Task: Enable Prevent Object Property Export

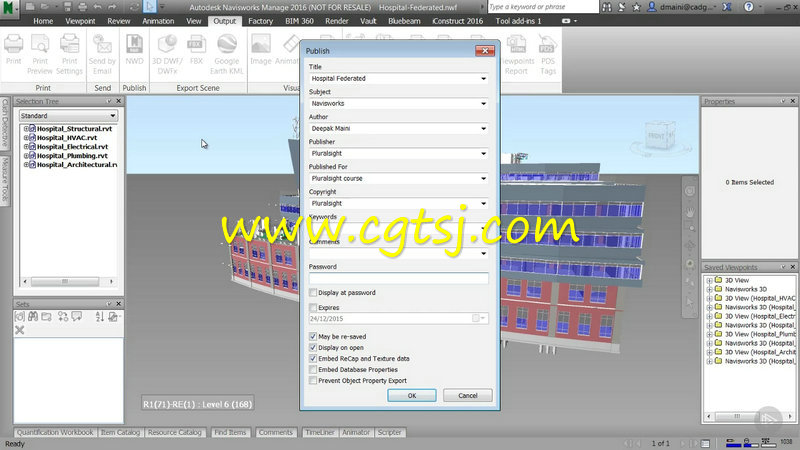Action: [x=313, y=380]
